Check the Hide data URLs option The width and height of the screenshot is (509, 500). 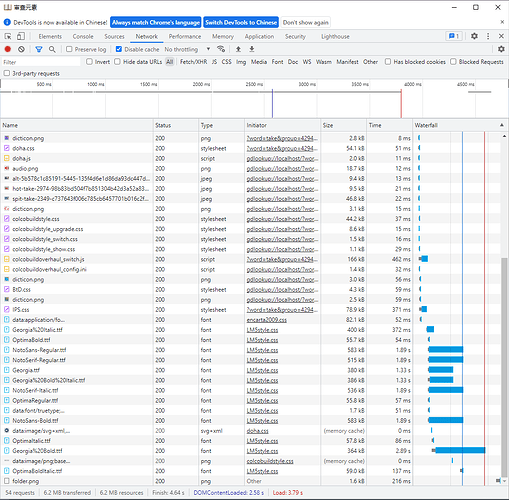(x=117, y=62)
